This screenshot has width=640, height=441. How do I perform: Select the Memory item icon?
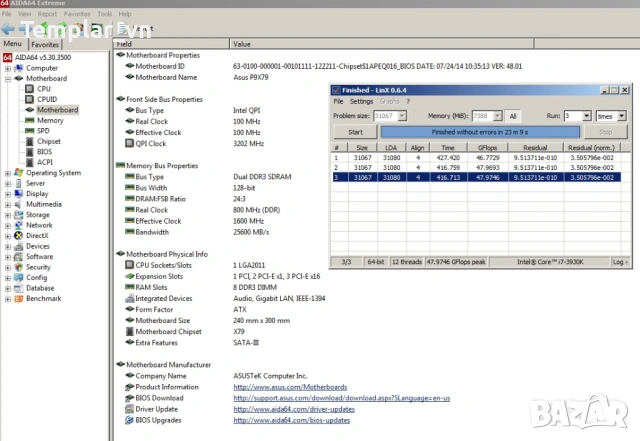click(x=29, y=120)
